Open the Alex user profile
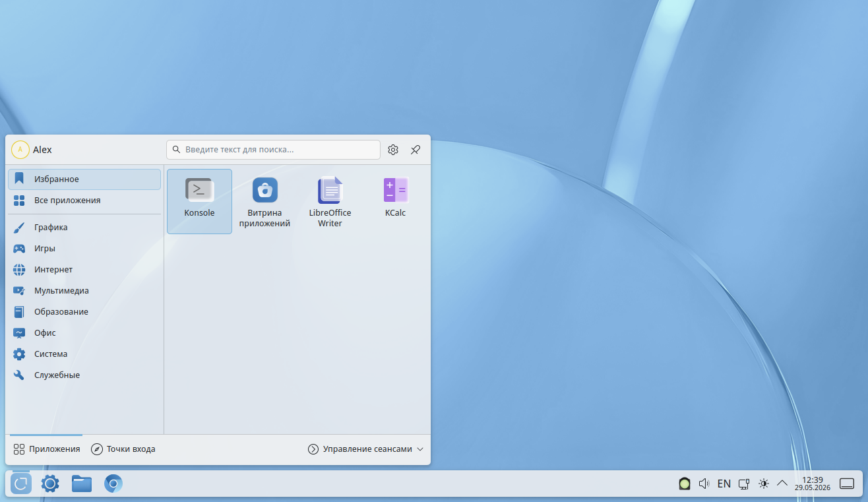 (x=32, y=150)
